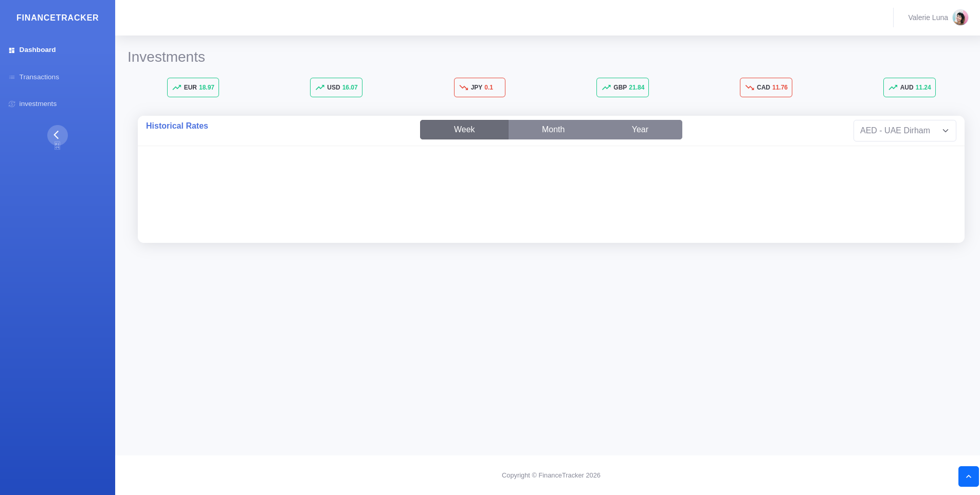Open the Valerie Luna user menu
Screen dimensions: 980x495
(x=928, y=17)
